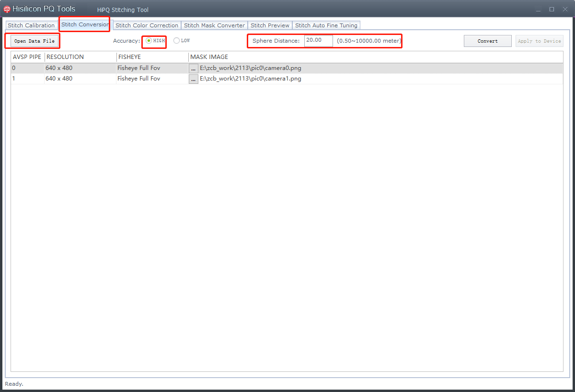Open the Stitch Mask Converter tab
575x392 pixels.
[x=214, y=25]
